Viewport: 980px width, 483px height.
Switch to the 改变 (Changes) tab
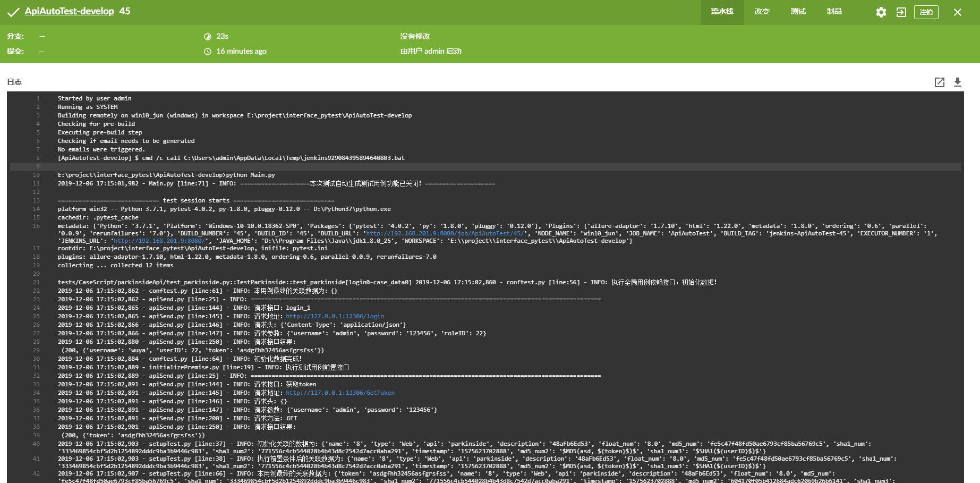coord(762,12)
